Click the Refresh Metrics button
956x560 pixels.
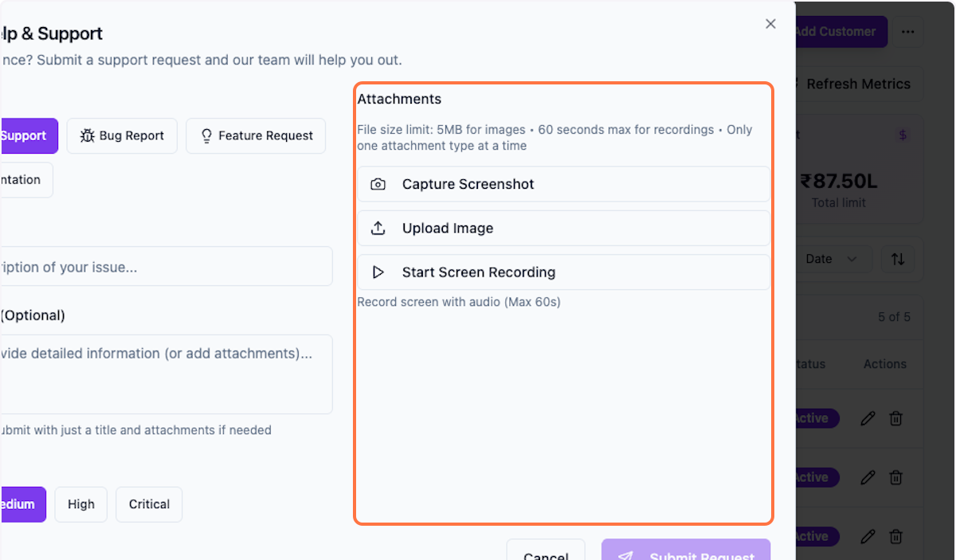click(856, 83)
